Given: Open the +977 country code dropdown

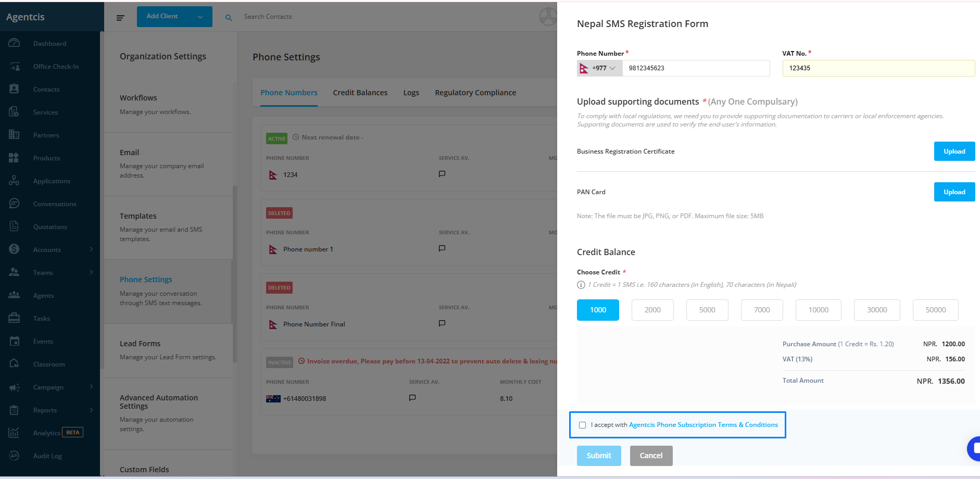Looking at the screenshot, I should click(600, 68).
